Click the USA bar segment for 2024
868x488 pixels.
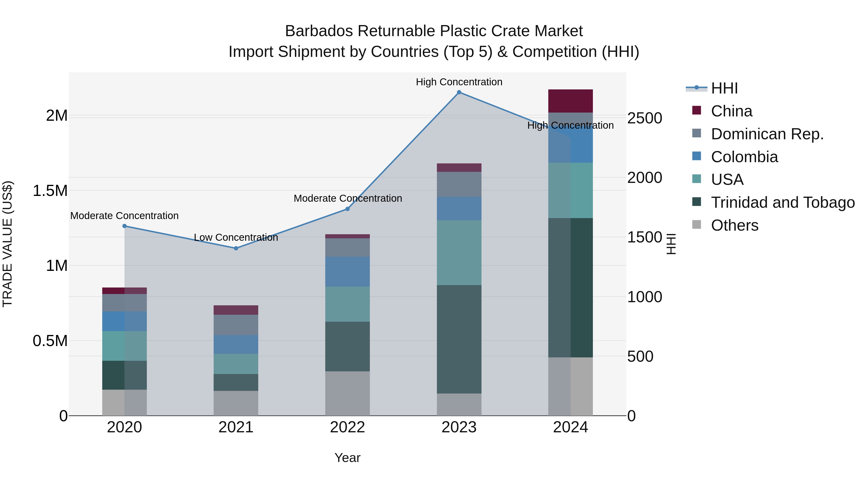pos(570,190)
